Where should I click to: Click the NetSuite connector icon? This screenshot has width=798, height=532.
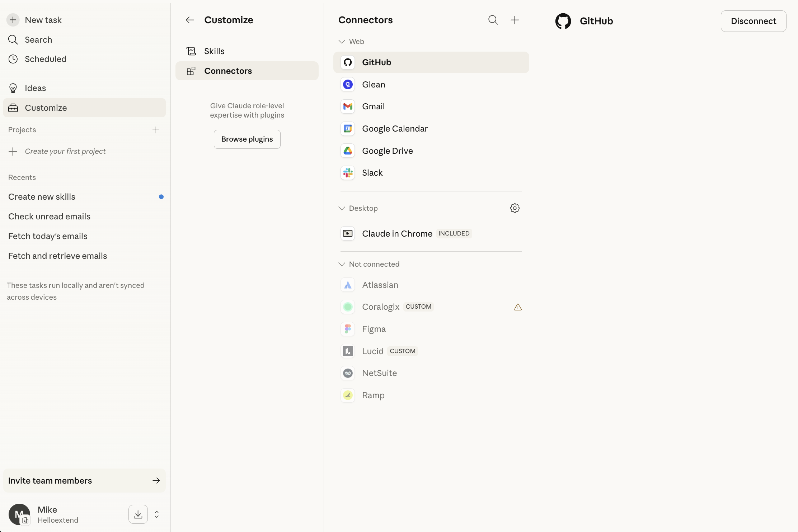348,373
